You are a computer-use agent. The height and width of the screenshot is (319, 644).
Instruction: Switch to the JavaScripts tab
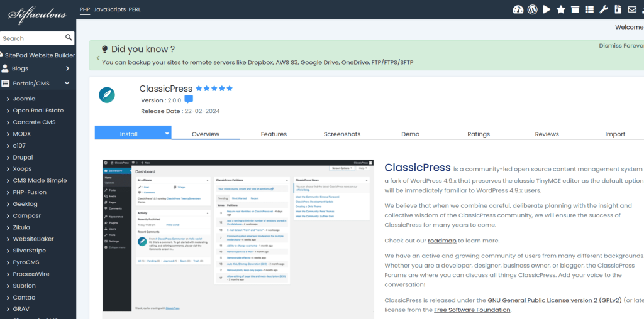click(x=109, y=9)
